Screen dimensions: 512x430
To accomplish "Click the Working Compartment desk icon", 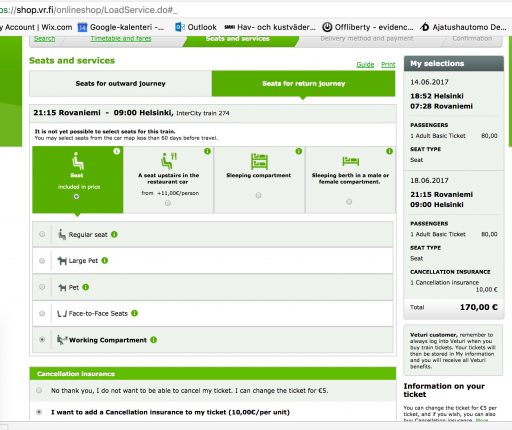I will point(62,340).
